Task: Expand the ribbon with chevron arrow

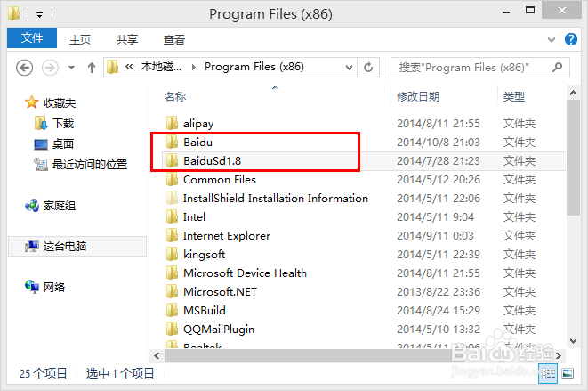Action: point(552,39)
